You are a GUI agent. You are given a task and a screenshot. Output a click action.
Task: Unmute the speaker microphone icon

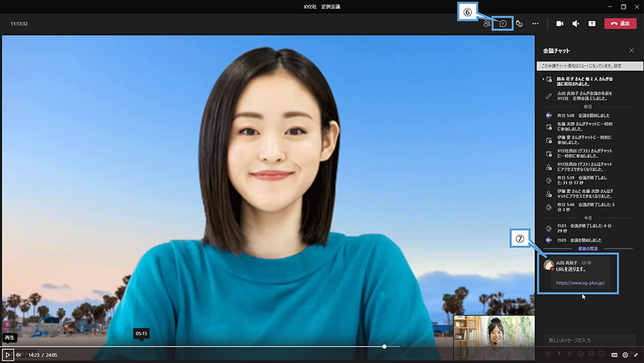tap(576, 24)
